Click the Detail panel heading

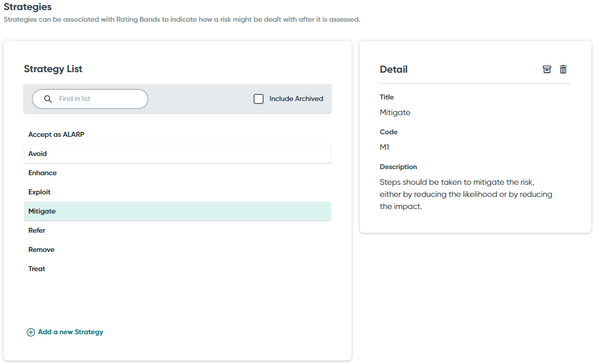pyautogui.click(x=393, y=70)
